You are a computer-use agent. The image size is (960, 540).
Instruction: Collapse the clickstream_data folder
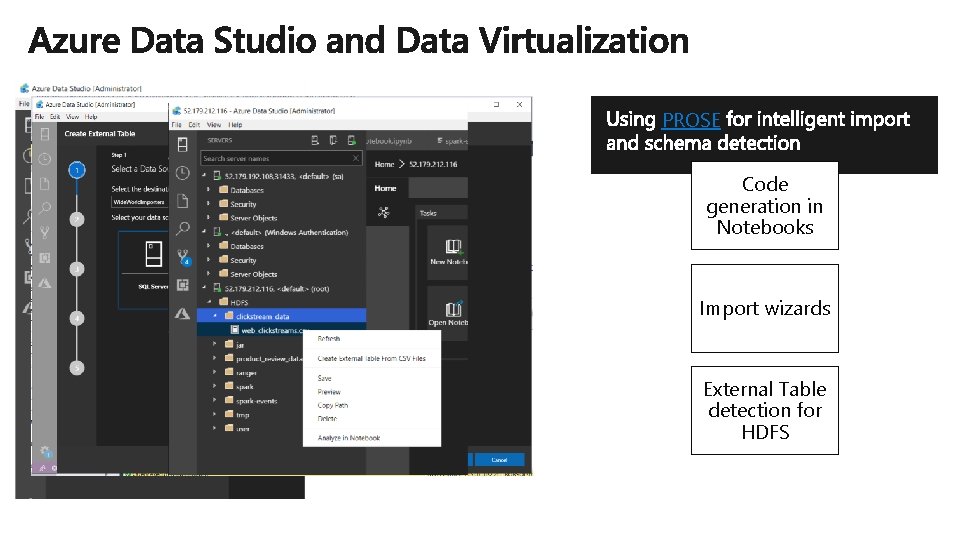(x=215, y=316)
